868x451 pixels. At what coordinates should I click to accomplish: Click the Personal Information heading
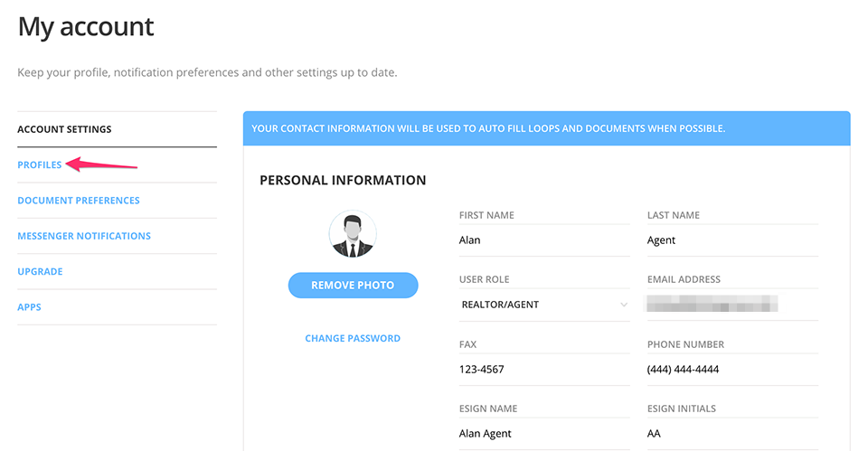[343, 180]
